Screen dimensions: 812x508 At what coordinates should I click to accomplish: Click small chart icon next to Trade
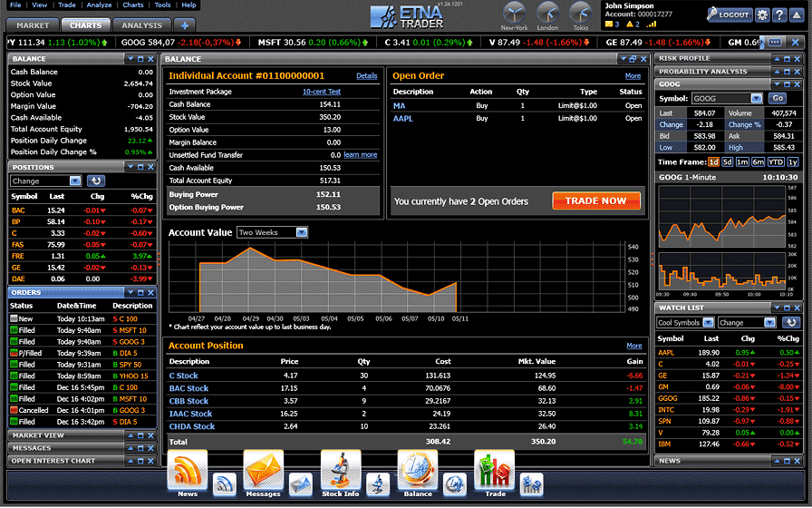coord(532,484)
